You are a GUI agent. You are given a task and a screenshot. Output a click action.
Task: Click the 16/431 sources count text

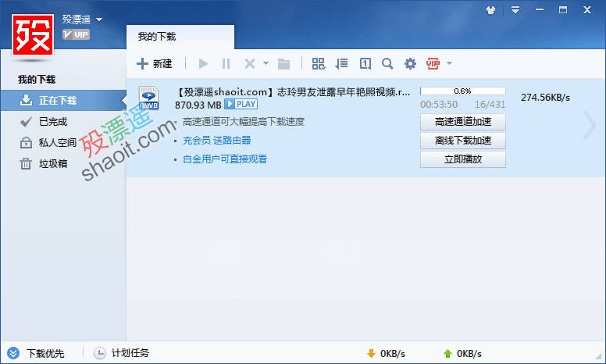tap(490, 105)
